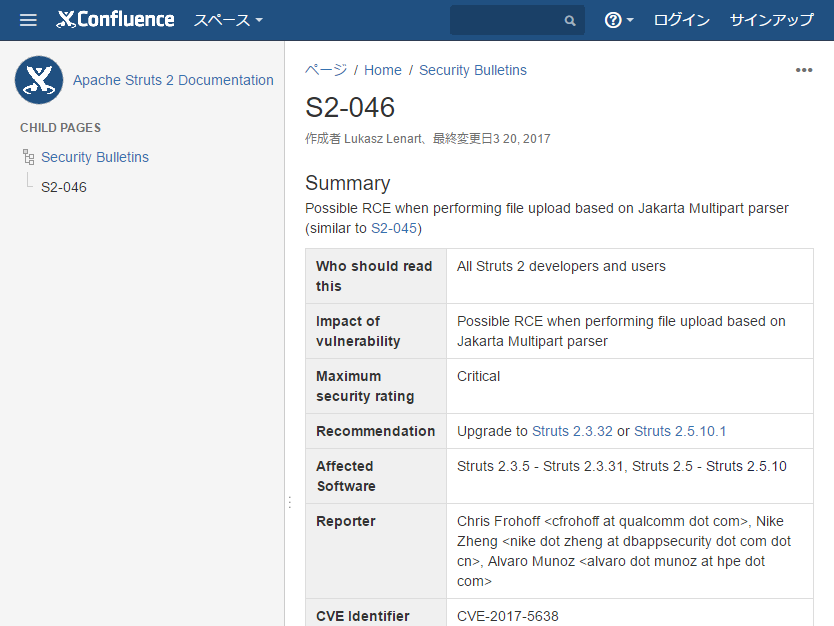This screenshot has width=834, height=626.
Task: Select S2-046 in the sidebar tree
Action: pos(64,187)
